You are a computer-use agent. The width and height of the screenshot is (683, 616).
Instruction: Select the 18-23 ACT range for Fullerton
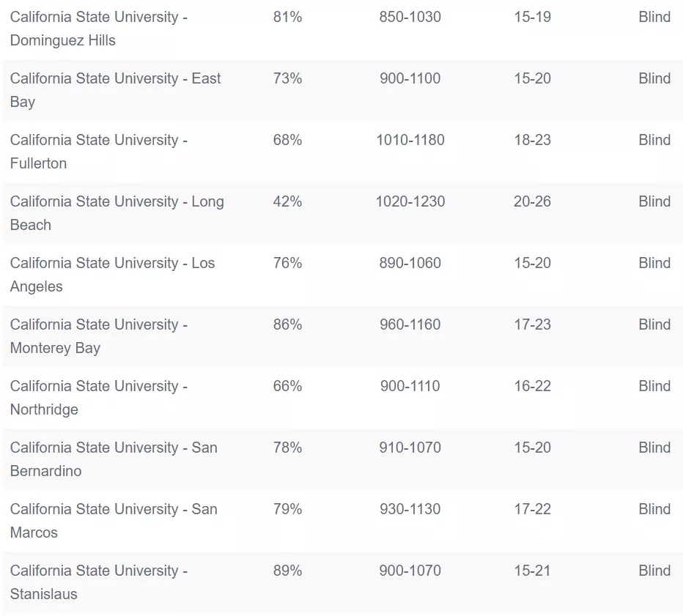[532, 140]
